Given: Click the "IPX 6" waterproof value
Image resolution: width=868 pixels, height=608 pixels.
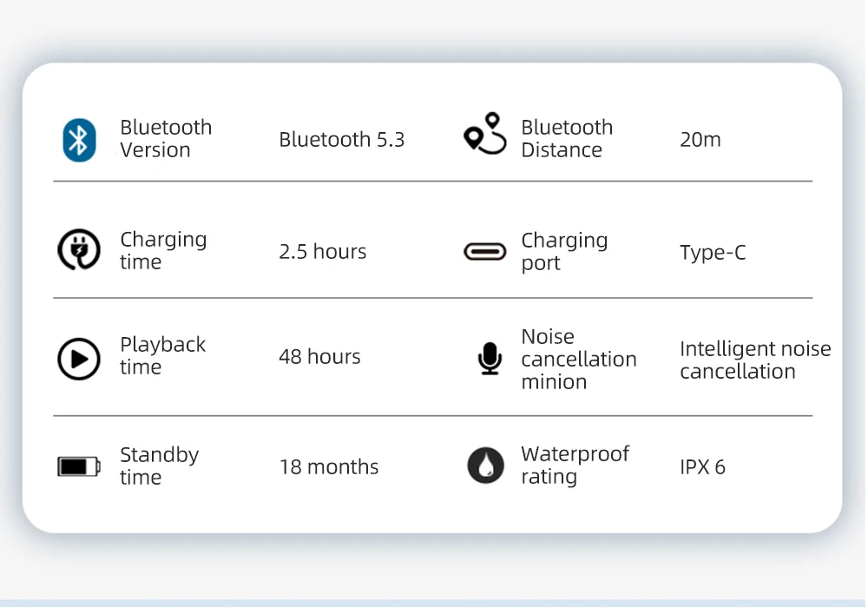Looking at the screenshot, I should tap(702, 467).
